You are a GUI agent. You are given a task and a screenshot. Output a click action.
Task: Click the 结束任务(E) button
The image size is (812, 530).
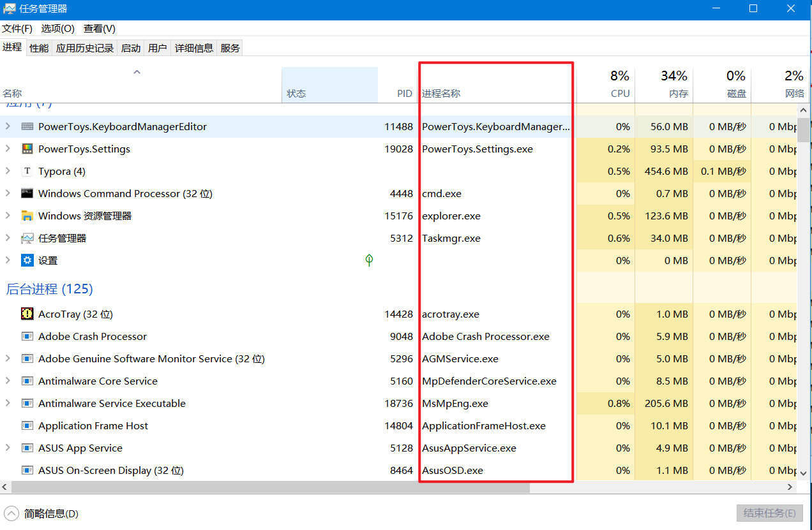[769, 513]
